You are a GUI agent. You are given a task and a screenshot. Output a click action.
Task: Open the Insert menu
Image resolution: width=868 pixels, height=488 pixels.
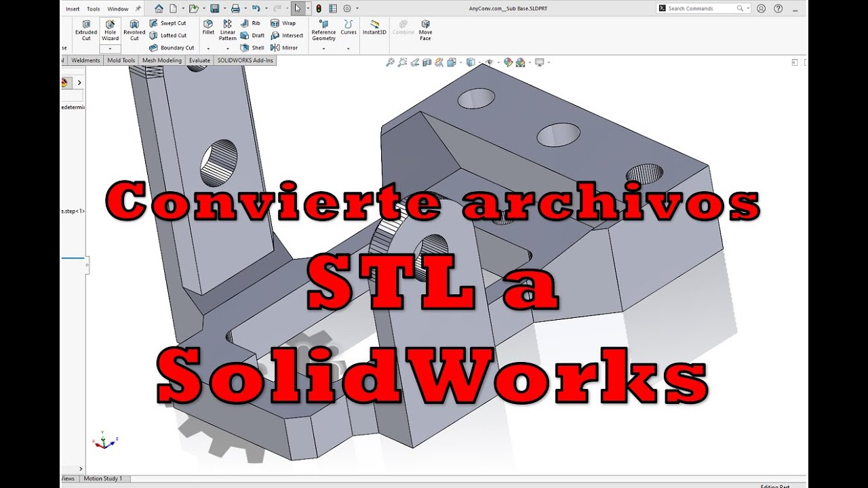click(x=73, y=9)
